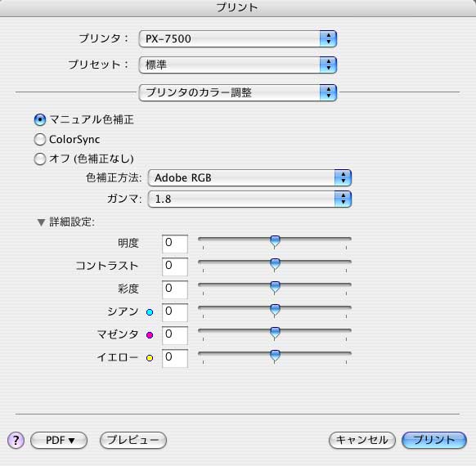
Task: Collapse the 詳細設定 disclosure triangle
Action: (41, 222)
